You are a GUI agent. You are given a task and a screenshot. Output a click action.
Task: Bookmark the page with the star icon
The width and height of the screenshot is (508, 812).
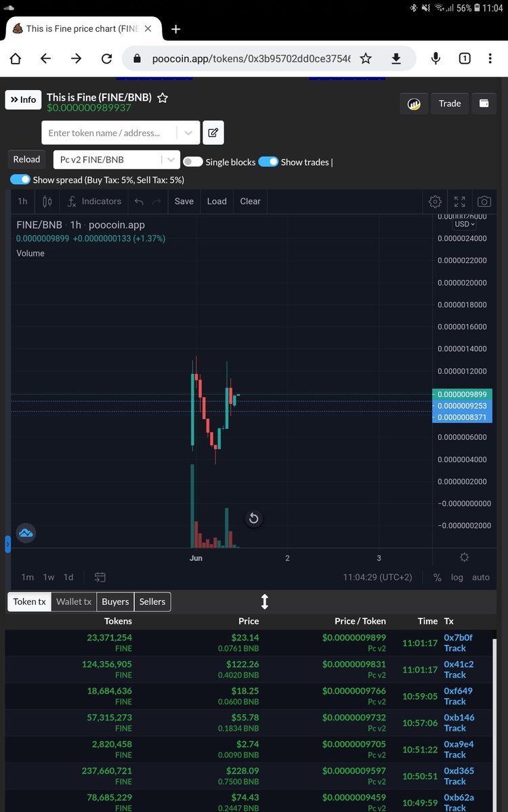366,59
